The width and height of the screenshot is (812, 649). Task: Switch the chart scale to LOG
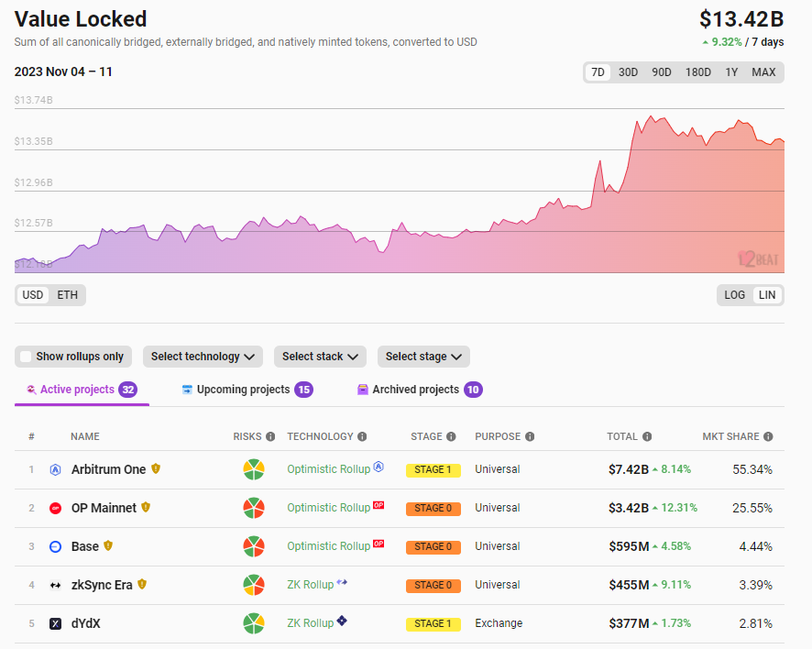(x=734, y=295)
